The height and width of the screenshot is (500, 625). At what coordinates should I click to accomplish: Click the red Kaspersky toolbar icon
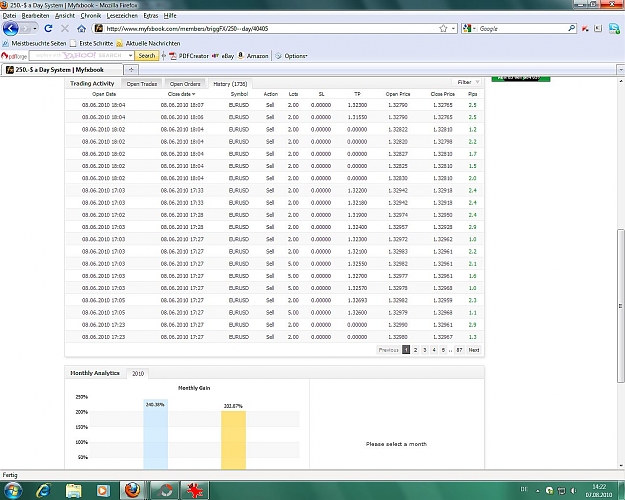(x=585, y=28)
